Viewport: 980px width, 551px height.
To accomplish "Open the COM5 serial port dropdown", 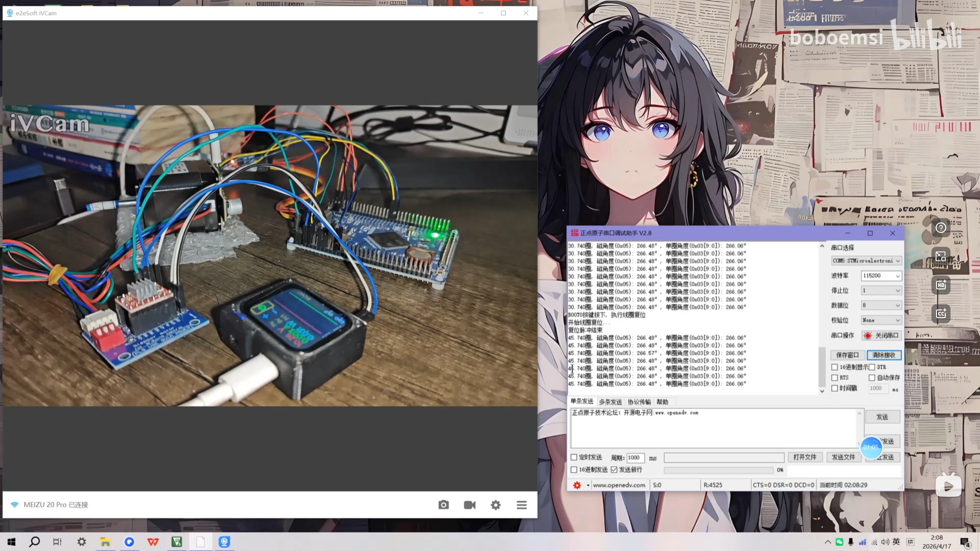I will 866,261.
